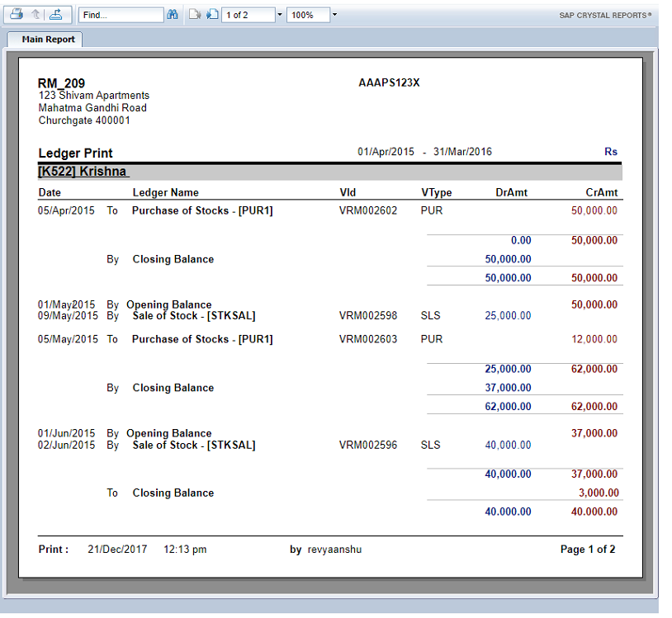Click the Export report icon
This screenshot has height=618, width=672.
[55, 15]
